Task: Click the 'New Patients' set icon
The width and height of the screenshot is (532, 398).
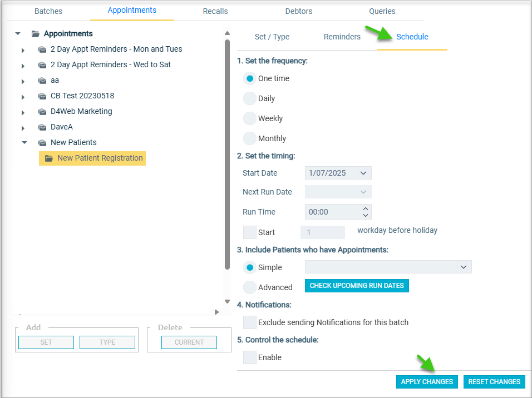Action: pos(42,143)
